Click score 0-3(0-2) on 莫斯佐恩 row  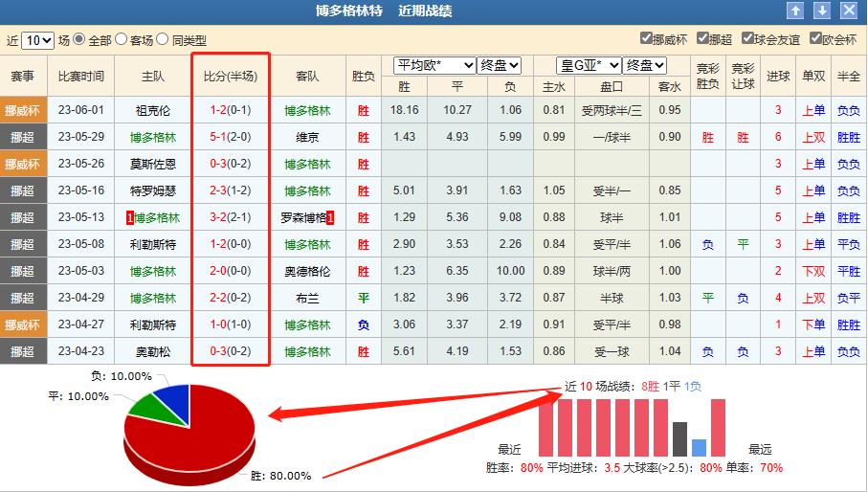pos(231,164)
